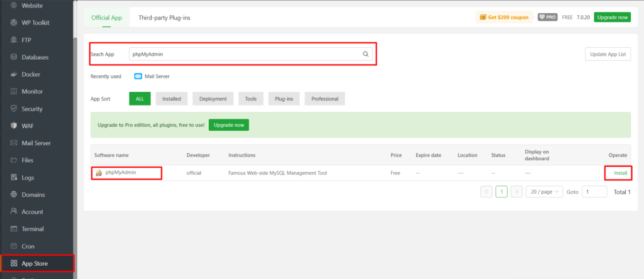
Task: Click the search magnifier icon
Action: [365, 54]
